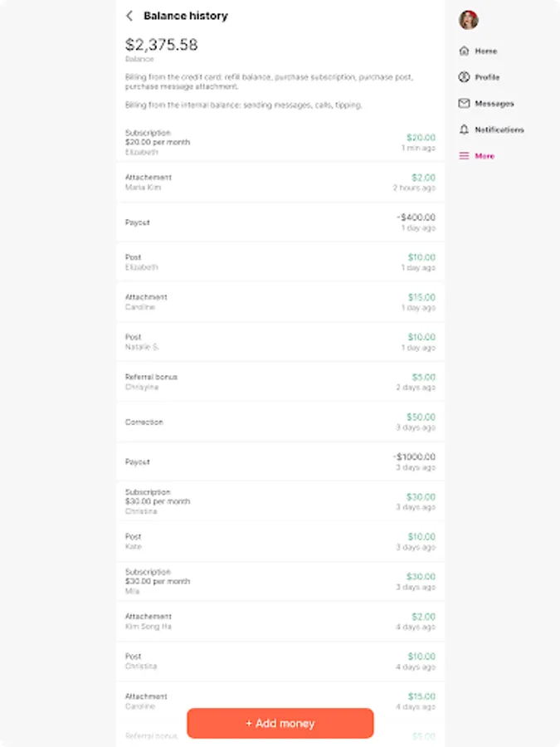Click the back arrow beside Balance history

[129, 16]
